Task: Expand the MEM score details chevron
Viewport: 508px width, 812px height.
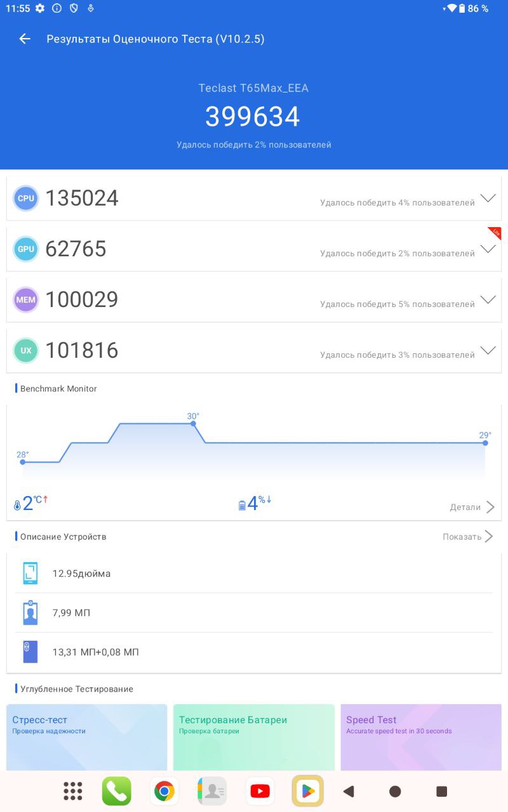Action: [488, 299]
